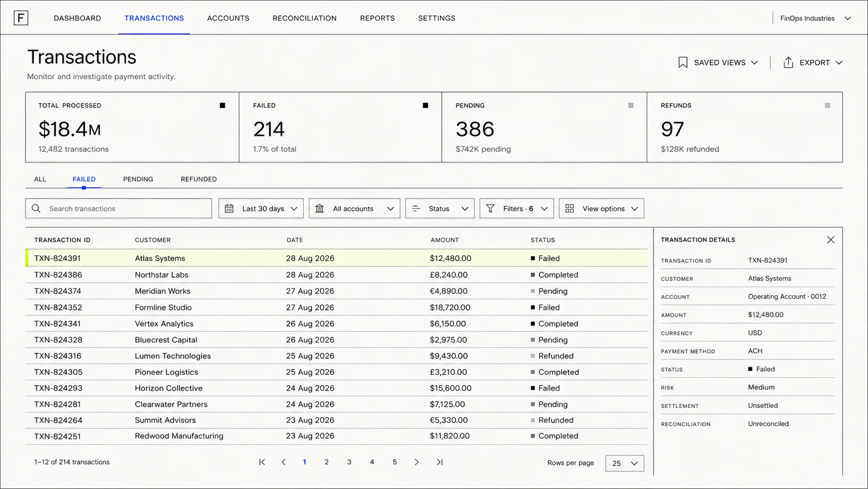The width and height of the screenshot is (868, 489).
Task: Open the Reports nav item
Action: [x=377, y=18]
